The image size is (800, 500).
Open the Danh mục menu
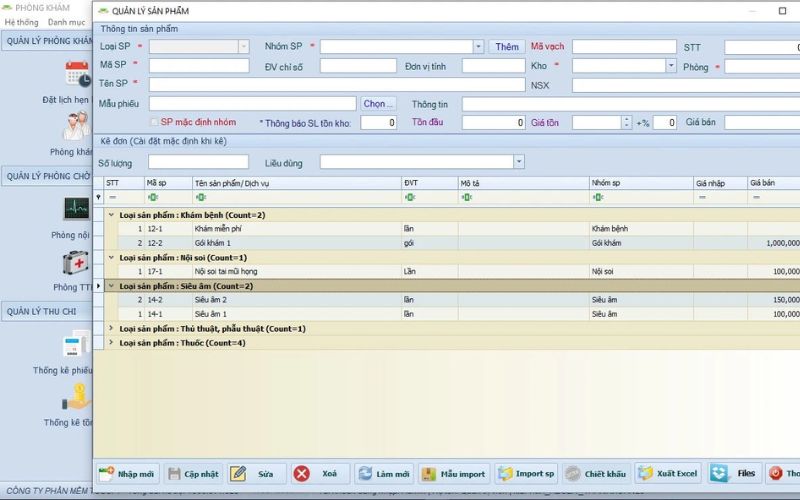[x=66, y=22]
